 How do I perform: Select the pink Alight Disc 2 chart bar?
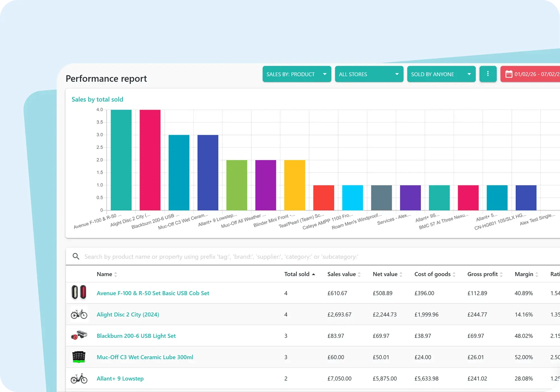tap(150, 160)
